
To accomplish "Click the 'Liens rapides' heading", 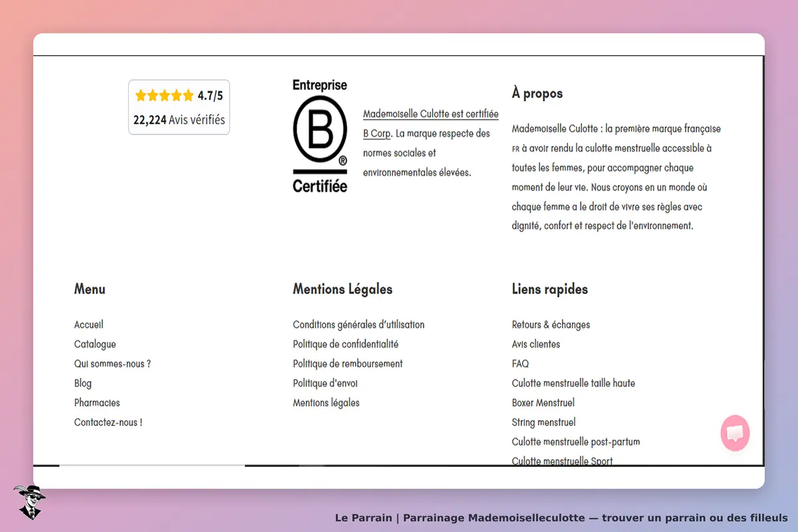I will point(550,289).
